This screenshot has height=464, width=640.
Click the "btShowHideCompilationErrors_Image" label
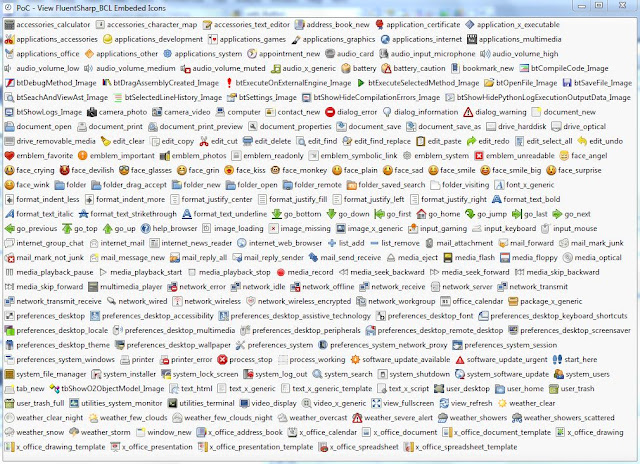pos(376,98)
